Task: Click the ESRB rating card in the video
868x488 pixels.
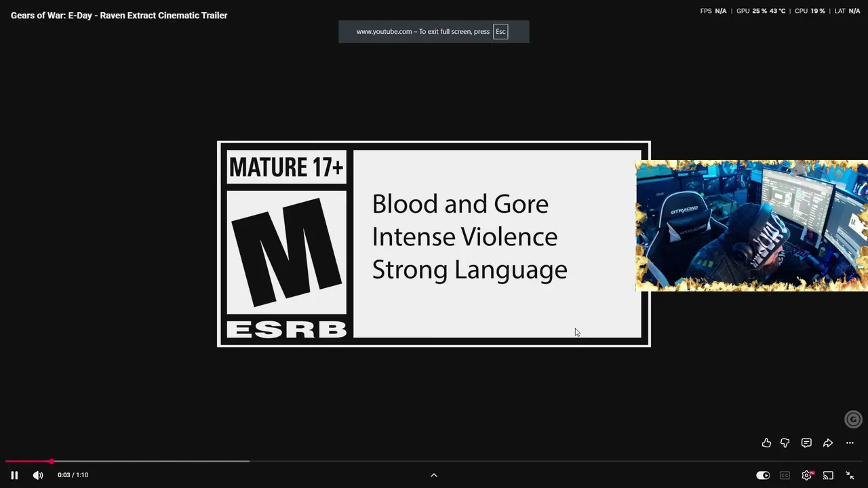Action: pyautogui.click(x=434, y=244)
